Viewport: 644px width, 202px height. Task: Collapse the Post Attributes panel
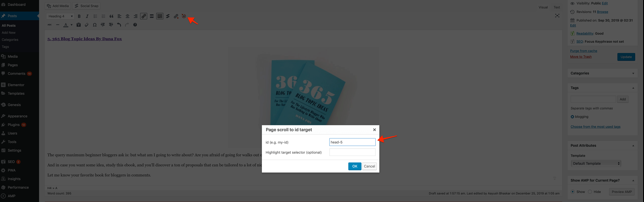pyautogui.click(x=633, y=146)
